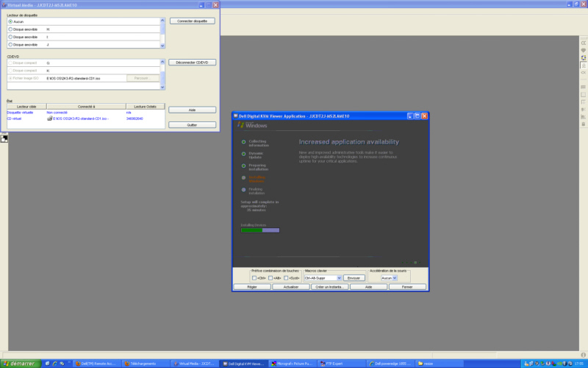588x368 pixels.
Task: Switch to resize folder taskbar item
Action: [439, 364]
